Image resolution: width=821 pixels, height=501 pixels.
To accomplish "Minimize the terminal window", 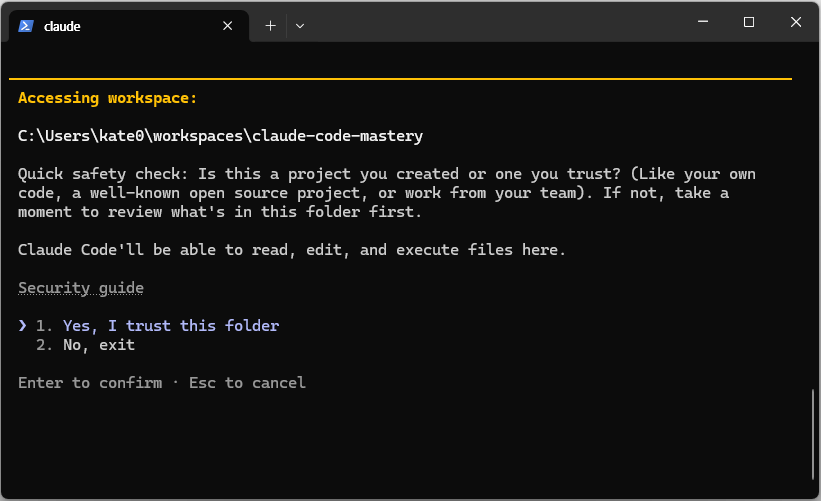I will (x=703, y=22).
